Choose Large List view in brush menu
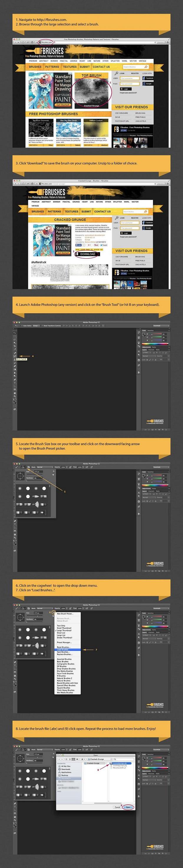This screenshot has width=183, height=868. pyautogui.click(x=61, y=636)
